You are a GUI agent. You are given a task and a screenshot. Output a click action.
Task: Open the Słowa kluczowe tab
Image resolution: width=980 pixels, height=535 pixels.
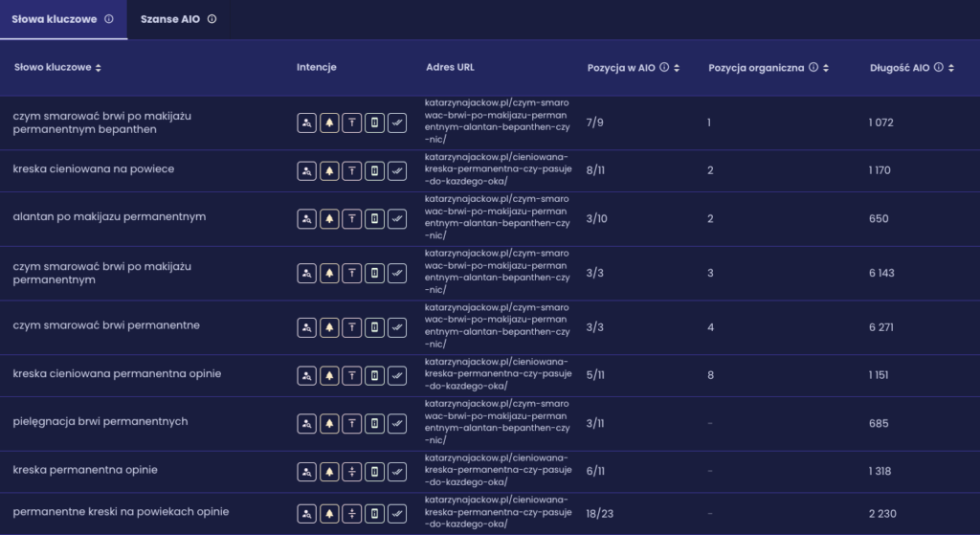tap(63, 19)
